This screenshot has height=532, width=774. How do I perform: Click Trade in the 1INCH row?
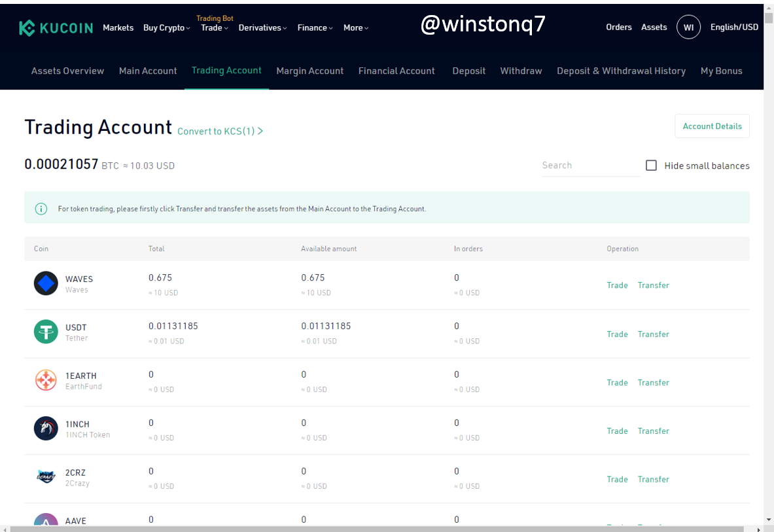click(x=617, y=431)
